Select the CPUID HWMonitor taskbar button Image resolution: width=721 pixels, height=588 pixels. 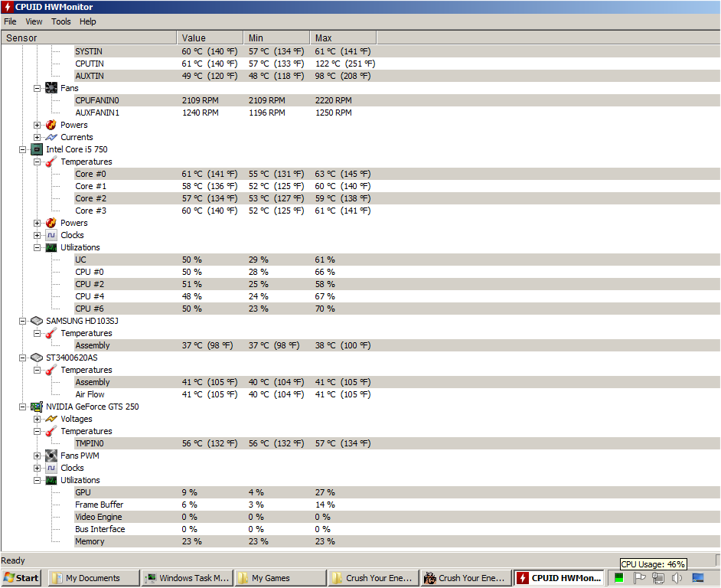560,578
